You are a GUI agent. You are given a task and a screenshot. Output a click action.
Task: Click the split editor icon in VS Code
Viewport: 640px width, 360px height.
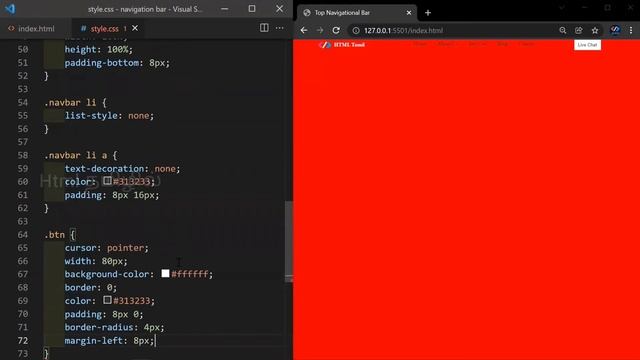pos(264,28)
